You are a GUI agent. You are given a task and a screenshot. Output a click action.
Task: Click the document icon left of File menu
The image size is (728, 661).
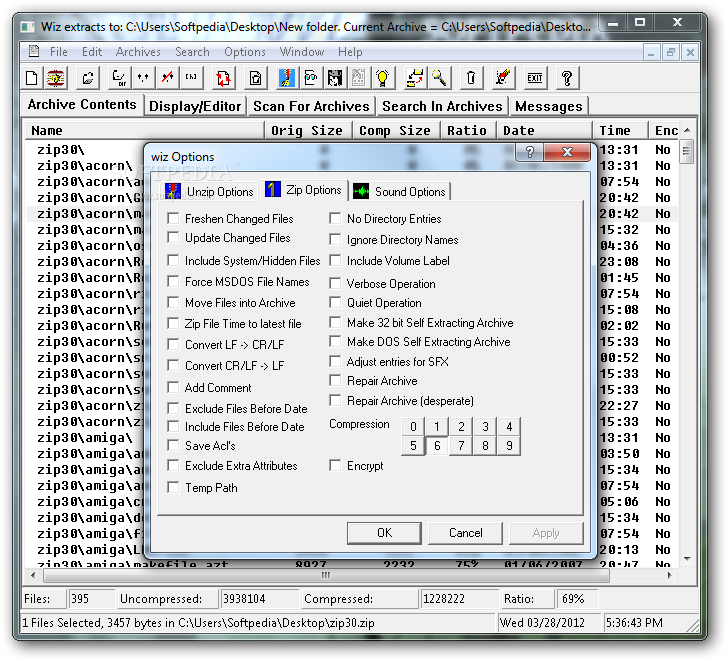(34, 51)
